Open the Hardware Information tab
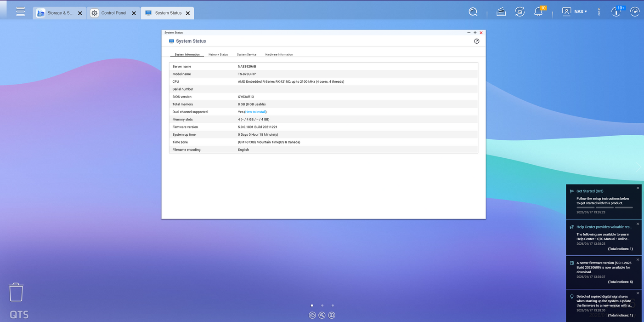This screenshot has height=322, width=644. tap(279, 54)
